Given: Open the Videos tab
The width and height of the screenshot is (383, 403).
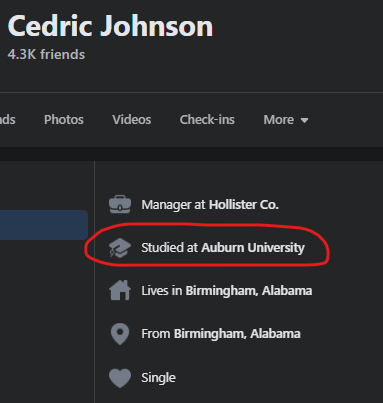Looking at the screenshot, I should pos(132,119).
